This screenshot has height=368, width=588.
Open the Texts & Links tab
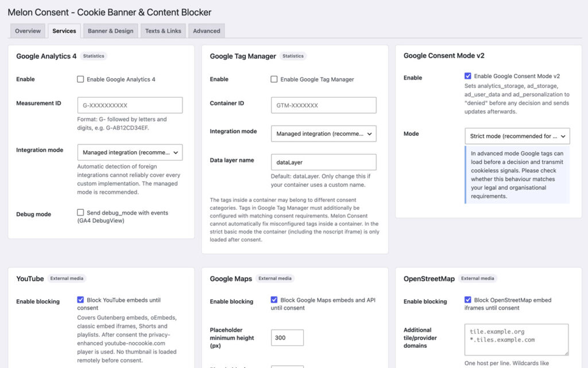click(x=163, y=31)
